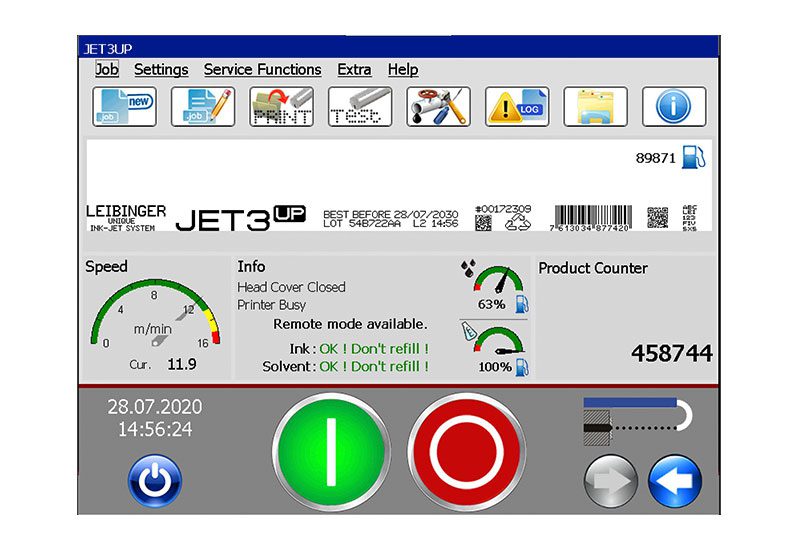Image resolution: width=800 pixels, height=550 pixels.
Task: Click the blue left arrow button
Action: [675, 482]
